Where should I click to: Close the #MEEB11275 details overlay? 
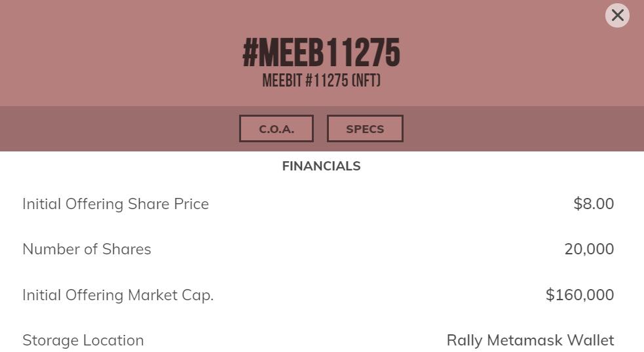[x=617, y=15]
